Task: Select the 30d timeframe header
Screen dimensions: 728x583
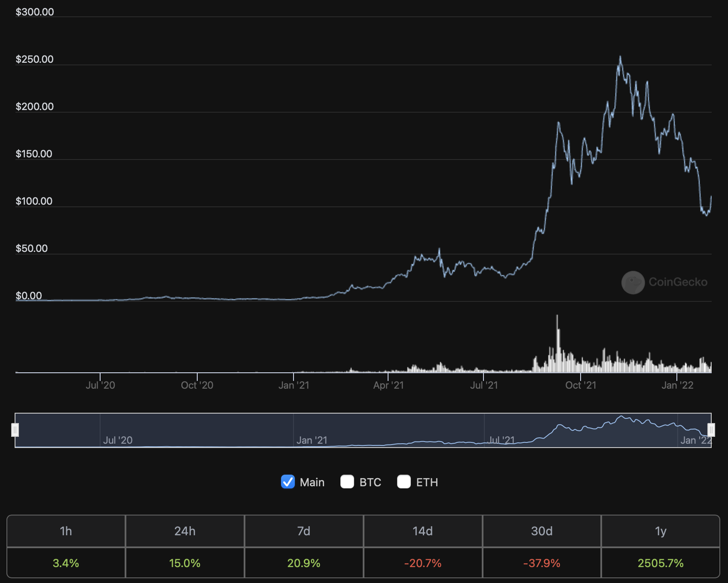Action: (x=542, y=531)
